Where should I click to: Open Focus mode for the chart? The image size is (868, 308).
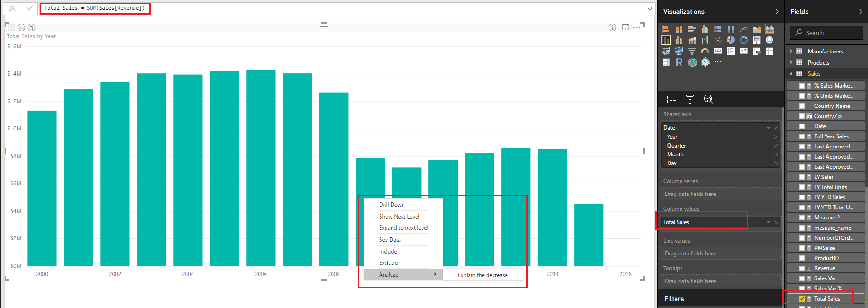pyautogui.click(x=626, y=27)
